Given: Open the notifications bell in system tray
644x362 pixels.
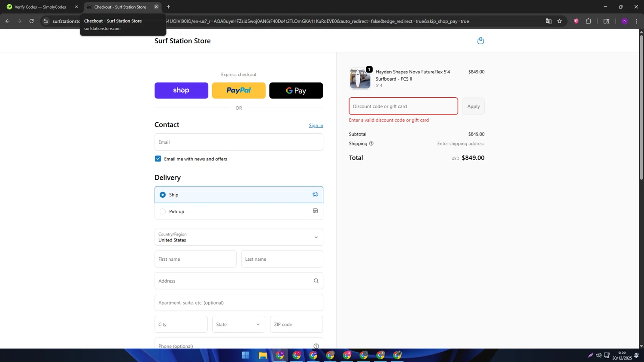Looking at the screenshot, I should click(636, 355).
